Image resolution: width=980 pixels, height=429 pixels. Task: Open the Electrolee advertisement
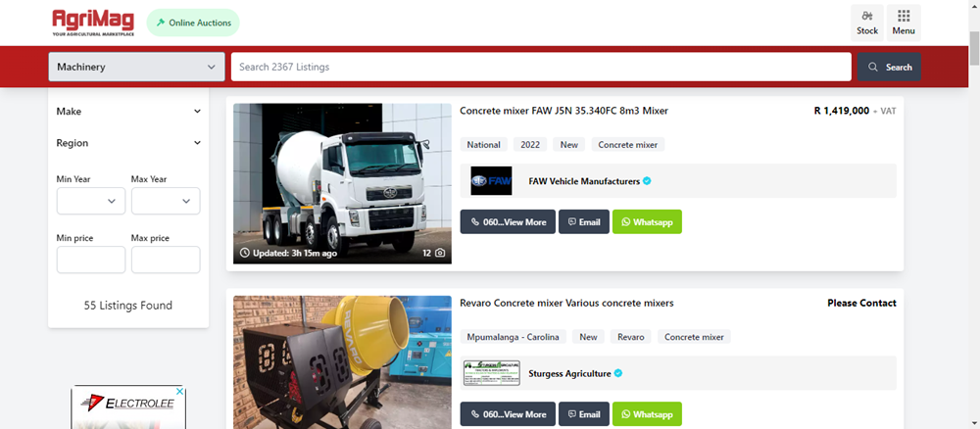pos(128,407)
